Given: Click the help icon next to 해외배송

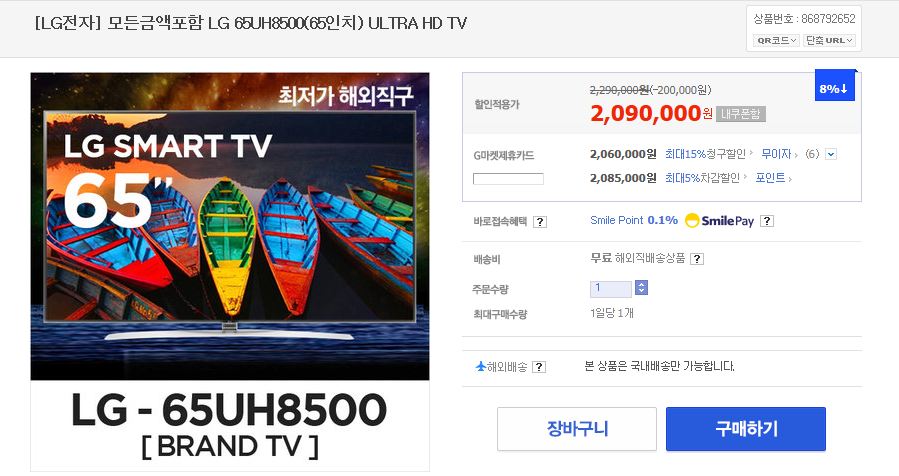Looking at the screenshot, I should click(539, 367).
